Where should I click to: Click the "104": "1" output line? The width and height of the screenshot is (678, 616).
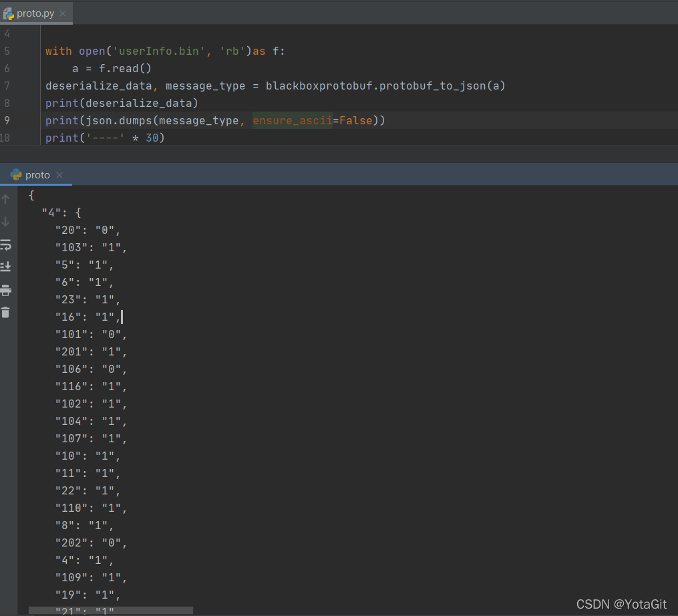(x=91, y=421)
